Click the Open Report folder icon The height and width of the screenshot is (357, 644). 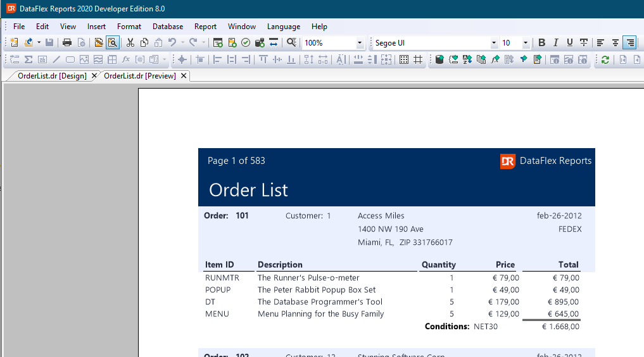[28, 42]
